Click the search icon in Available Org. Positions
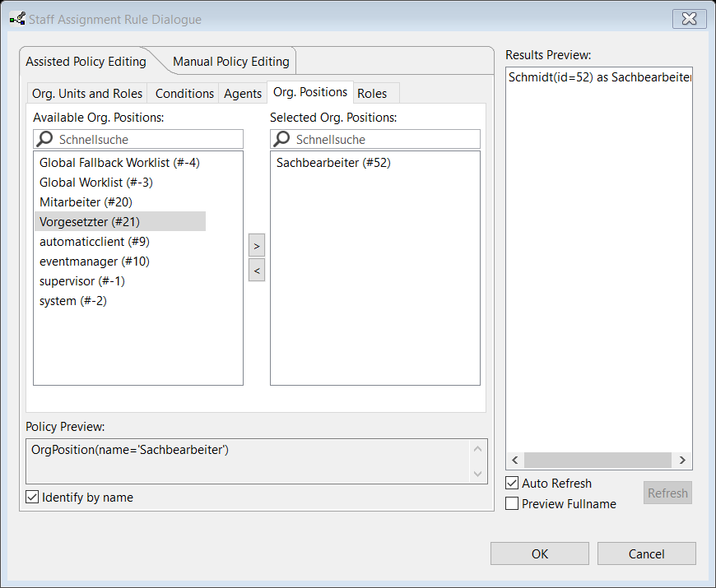 pyautogui.click(x=45, y=140)
